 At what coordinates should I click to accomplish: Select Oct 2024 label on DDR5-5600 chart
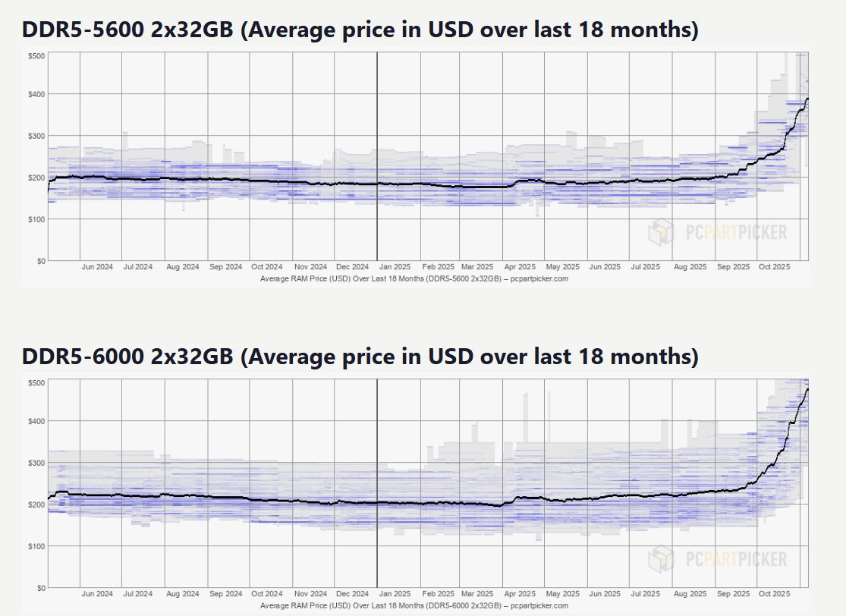click(x=266, y=267)
